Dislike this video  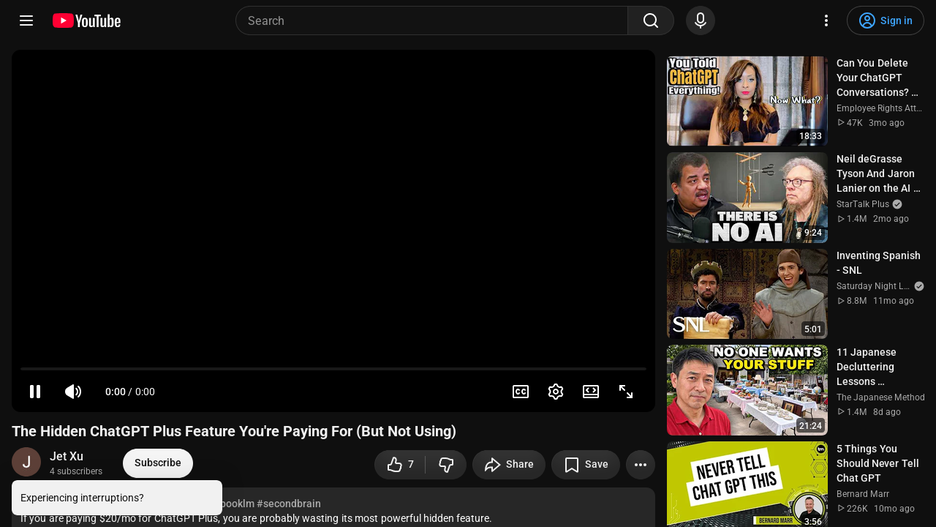(446, 464)
